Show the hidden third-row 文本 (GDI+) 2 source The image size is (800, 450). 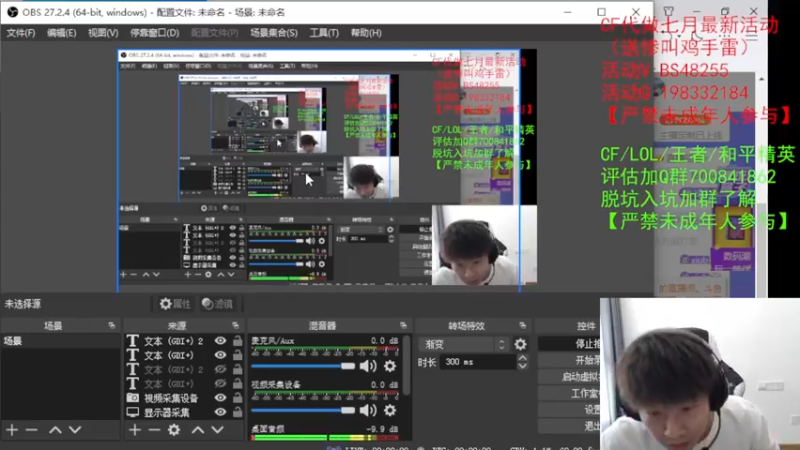[x=220, y=369]
